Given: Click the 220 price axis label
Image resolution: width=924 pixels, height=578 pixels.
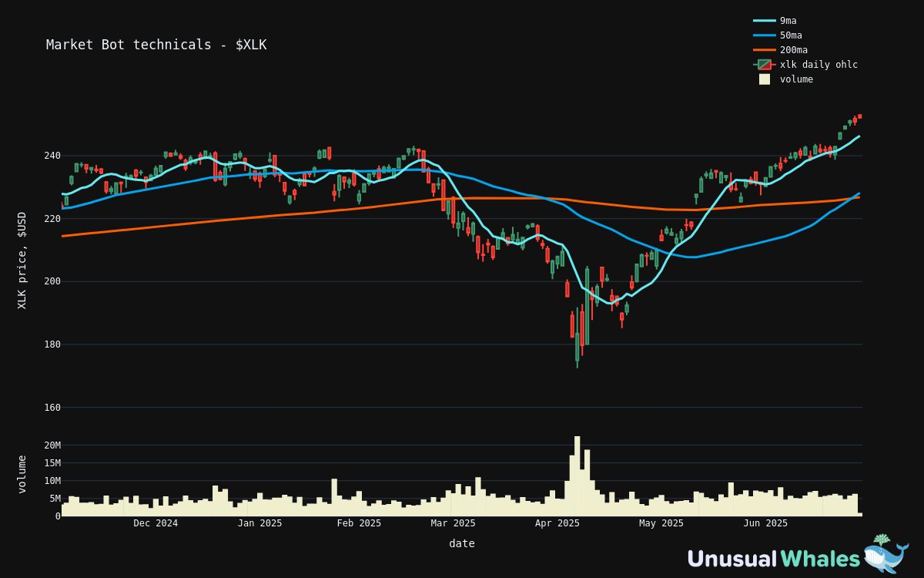Looking at the screenshot, I should [x=52, y=219].
